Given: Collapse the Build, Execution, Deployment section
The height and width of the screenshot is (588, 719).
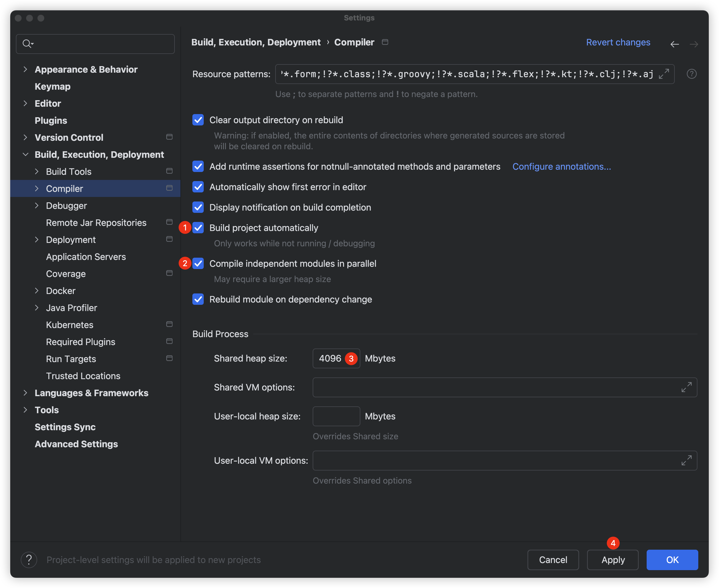Looking at the screenshot, I should click(x=26, y=154).
